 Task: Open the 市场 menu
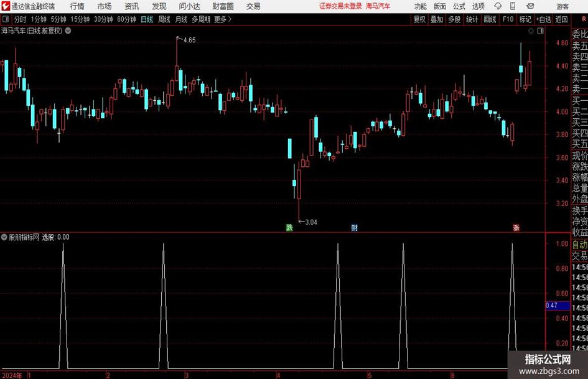[105, 6]
